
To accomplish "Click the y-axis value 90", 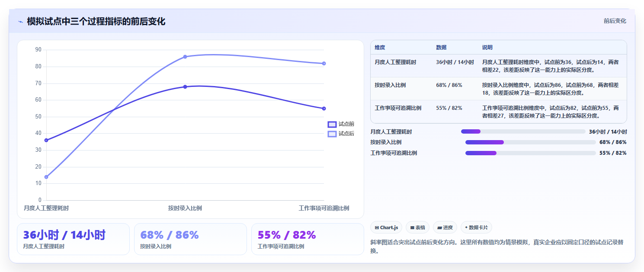I will click(38, 50).
